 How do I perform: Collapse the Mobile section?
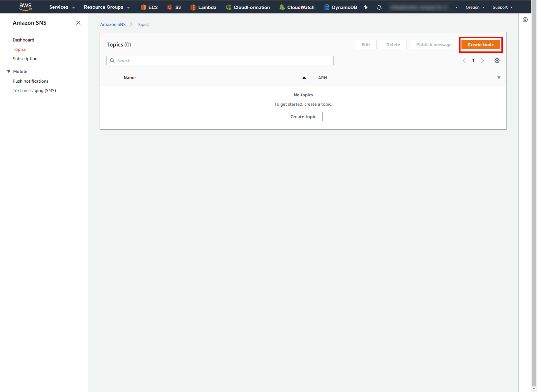click(x=9, y=71)
